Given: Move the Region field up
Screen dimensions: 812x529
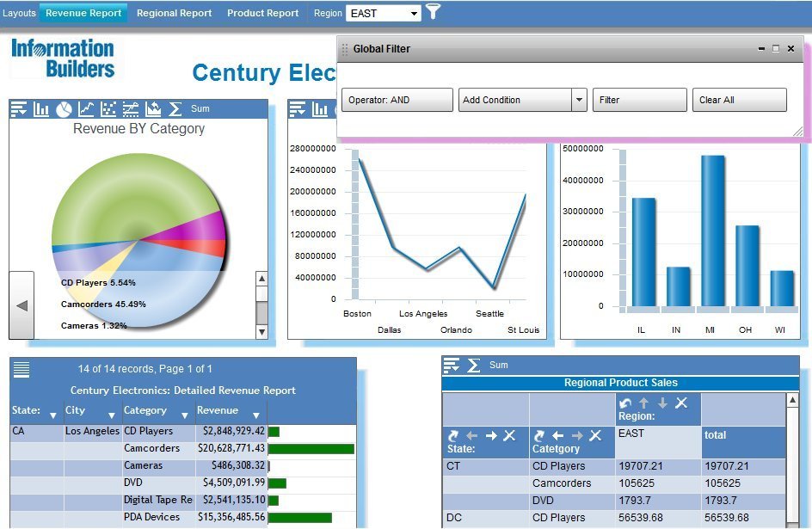Looking at the screenshot, I should point(643,403).
